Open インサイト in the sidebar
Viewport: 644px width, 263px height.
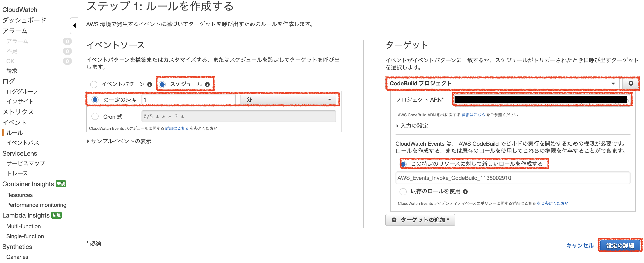pyautogui.click(x=20, y=101)
